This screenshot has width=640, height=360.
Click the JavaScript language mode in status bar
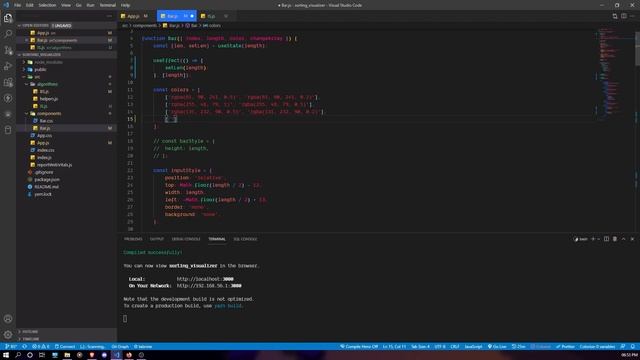pyautogui.click(x=473, y=347)
